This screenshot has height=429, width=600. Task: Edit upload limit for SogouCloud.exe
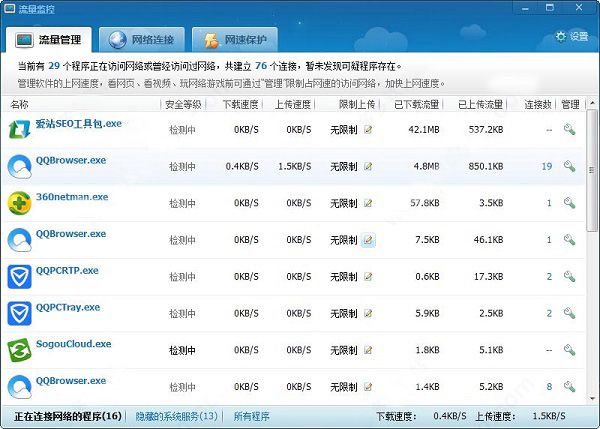point(368,350)
